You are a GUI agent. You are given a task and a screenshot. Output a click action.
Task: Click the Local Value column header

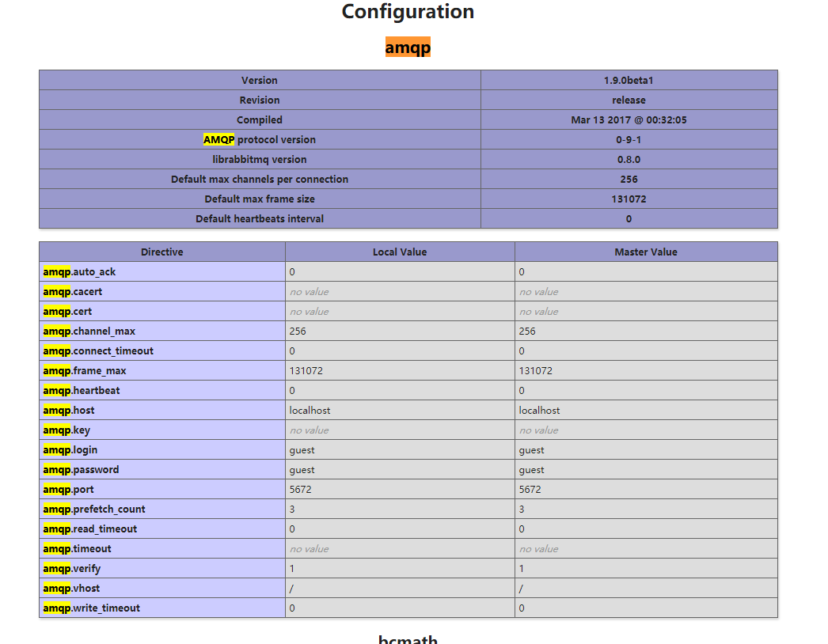tap(400, 252)
